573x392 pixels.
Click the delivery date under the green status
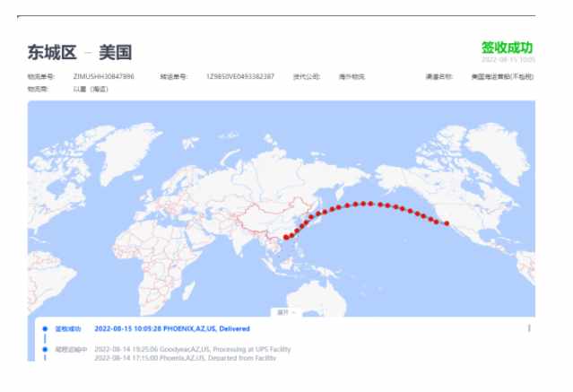(x=508, y=59)
